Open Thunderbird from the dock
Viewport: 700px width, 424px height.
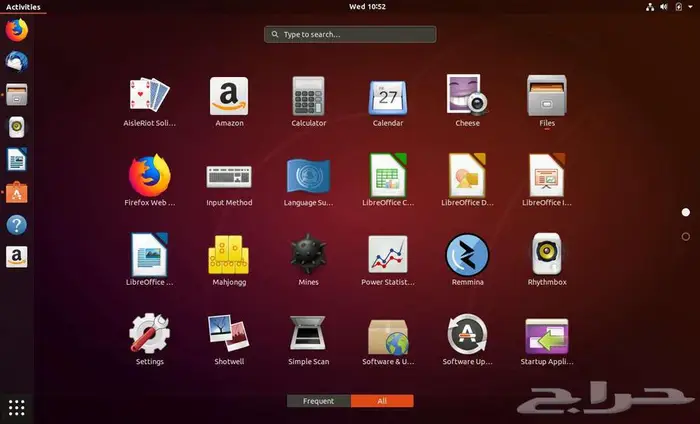click(x=17, y=62)
